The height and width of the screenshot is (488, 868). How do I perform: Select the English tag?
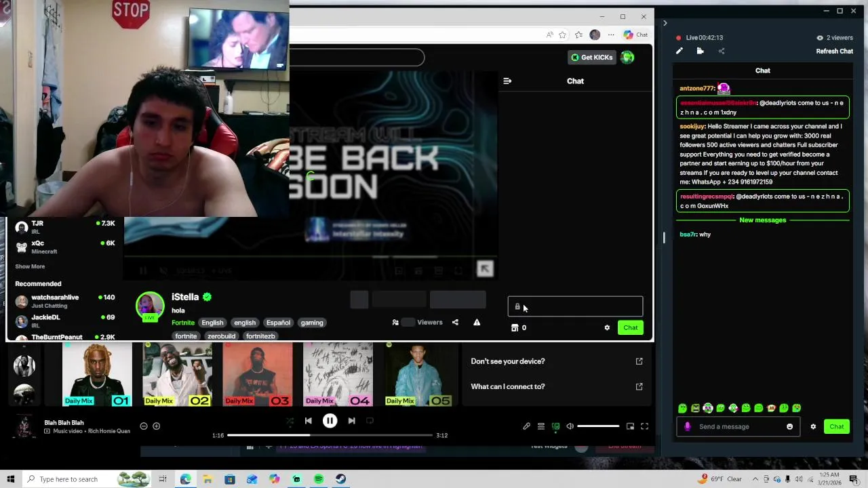pyautogui.click(x=212, y=323)
